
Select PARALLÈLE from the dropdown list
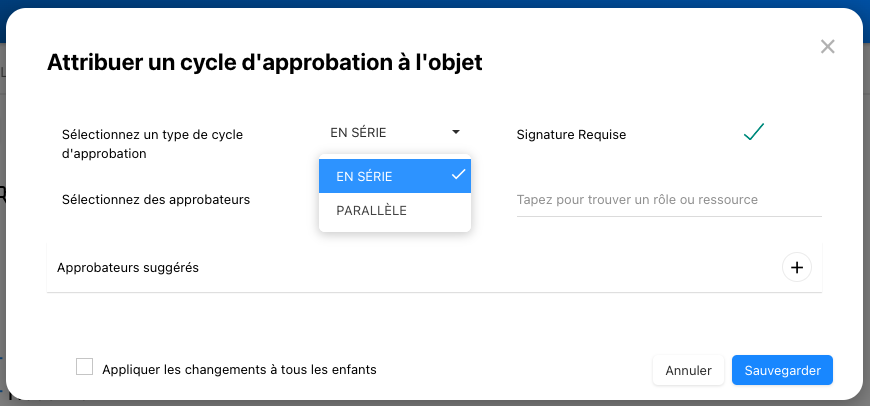click(x=371, y=211)
